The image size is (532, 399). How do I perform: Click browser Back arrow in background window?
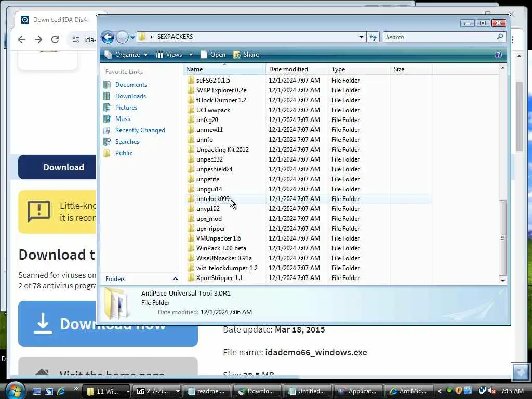[x=22, y=39]
